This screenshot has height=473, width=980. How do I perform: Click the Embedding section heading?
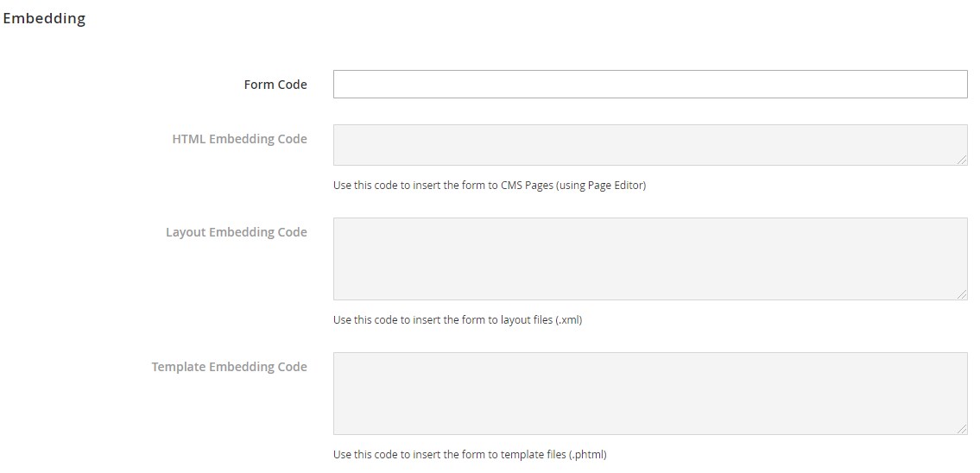[44, 18]
